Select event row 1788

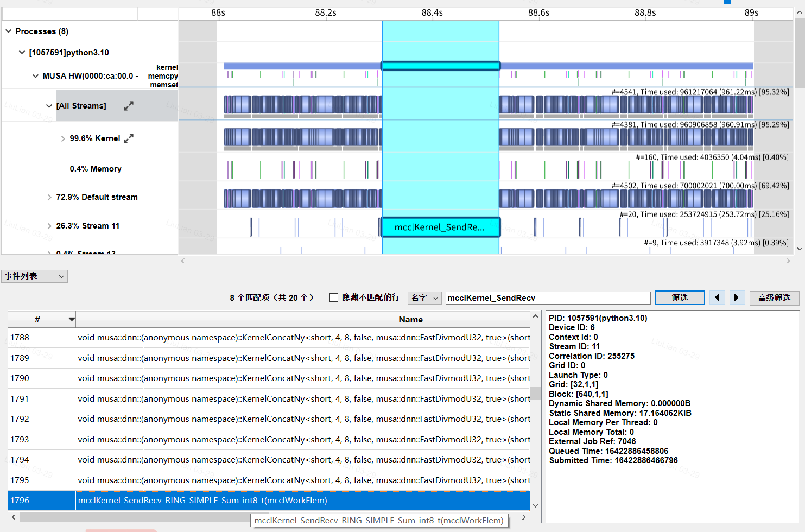[x=269, y=338]
